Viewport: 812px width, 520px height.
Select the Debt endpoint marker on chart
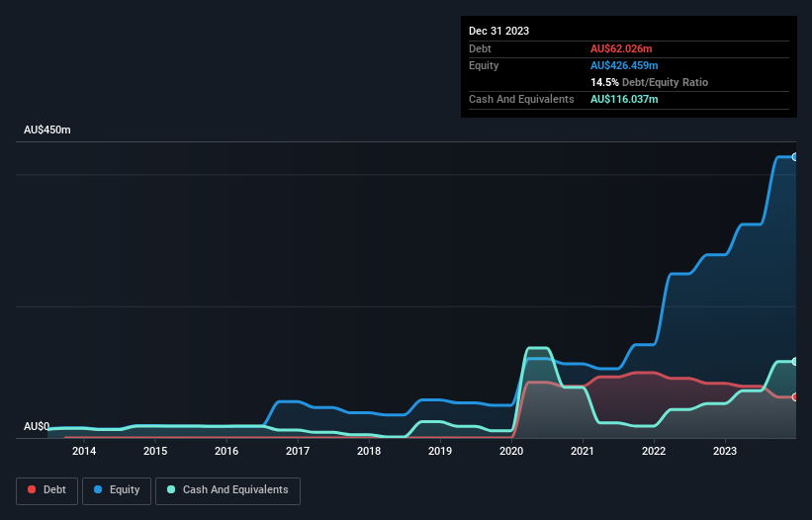(x=795, y=396)
